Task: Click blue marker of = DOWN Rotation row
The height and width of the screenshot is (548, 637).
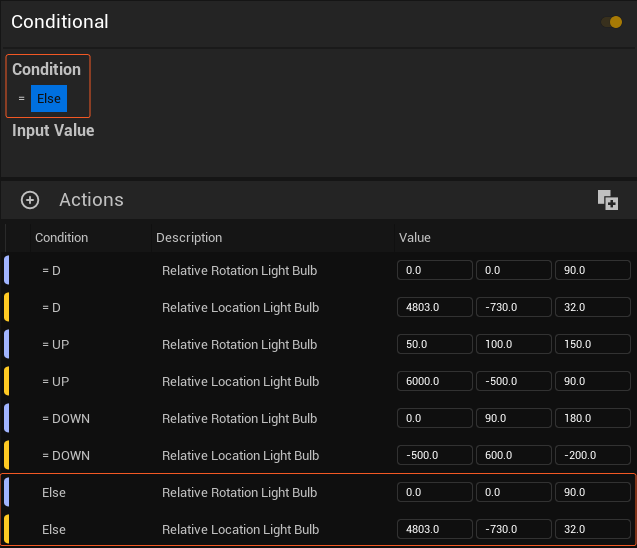Action: coord(7,418)
